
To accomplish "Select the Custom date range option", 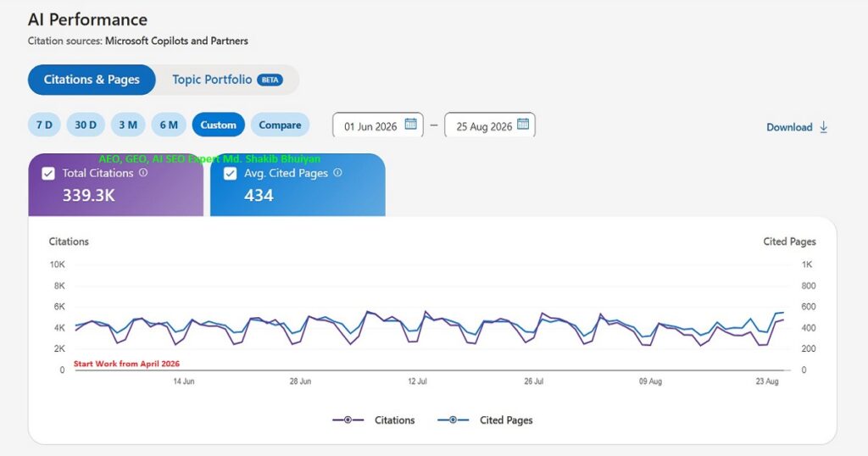I will [x=218, y=125].
